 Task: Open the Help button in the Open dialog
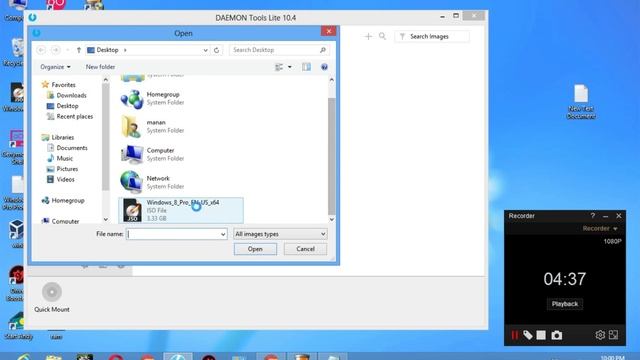tap(324, 67)
